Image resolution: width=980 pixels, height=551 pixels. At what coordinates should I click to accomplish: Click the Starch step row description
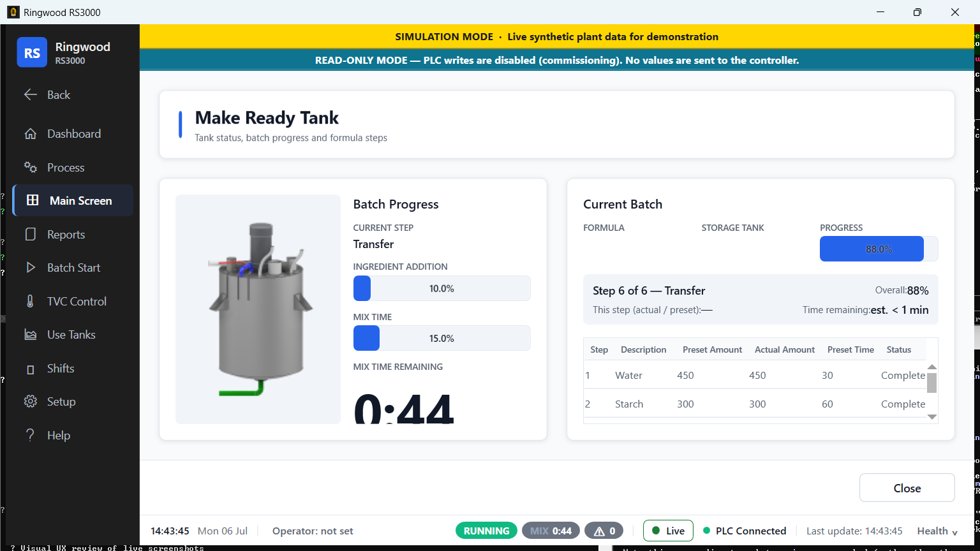click(629, 404)
